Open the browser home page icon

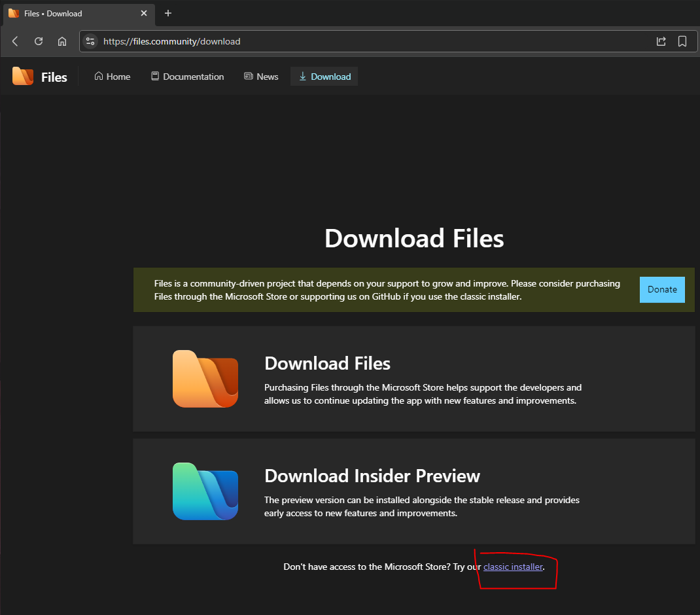pyautogui.click(x=62, y=41)
